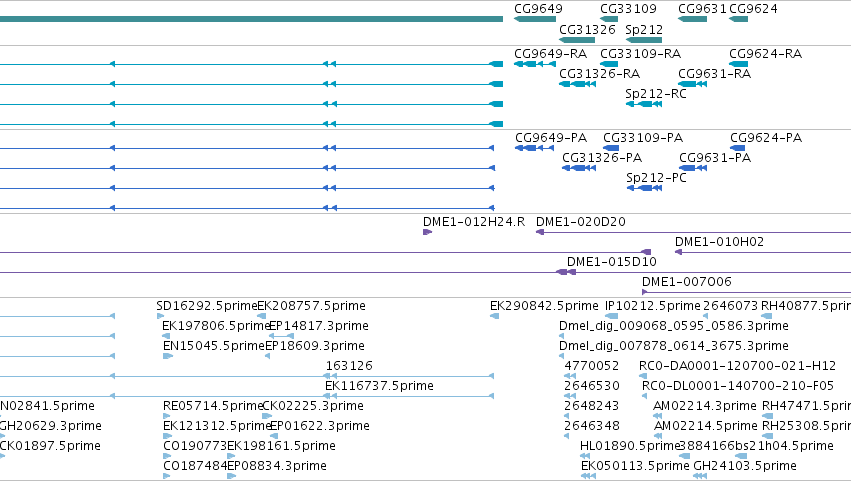Click RC0-DL0001-140700-210-F05 label
This screenshot has width=851, height=481.
click(x=738, y=386)
